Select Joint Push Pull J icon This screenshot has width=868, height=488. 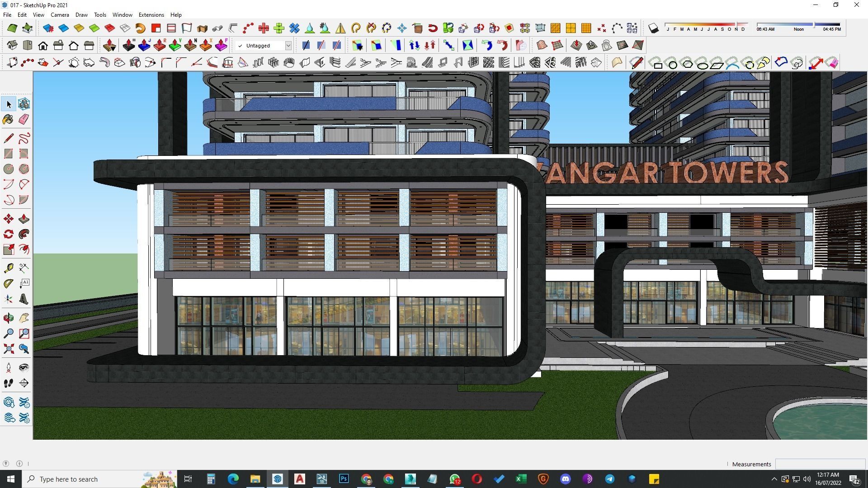click(x=144, y=45)
